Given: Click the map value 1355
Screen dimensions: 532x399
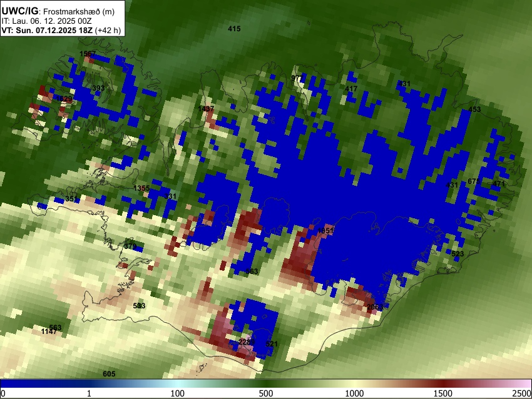Looking at the screenshot, I should tap(141, 188).
